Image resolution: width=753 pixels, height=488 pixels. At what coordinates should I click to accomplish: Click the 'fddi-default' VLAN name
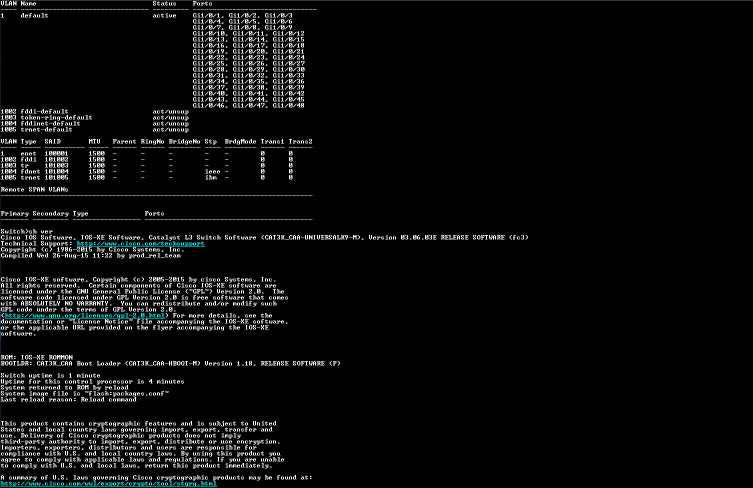coord(45,111)
